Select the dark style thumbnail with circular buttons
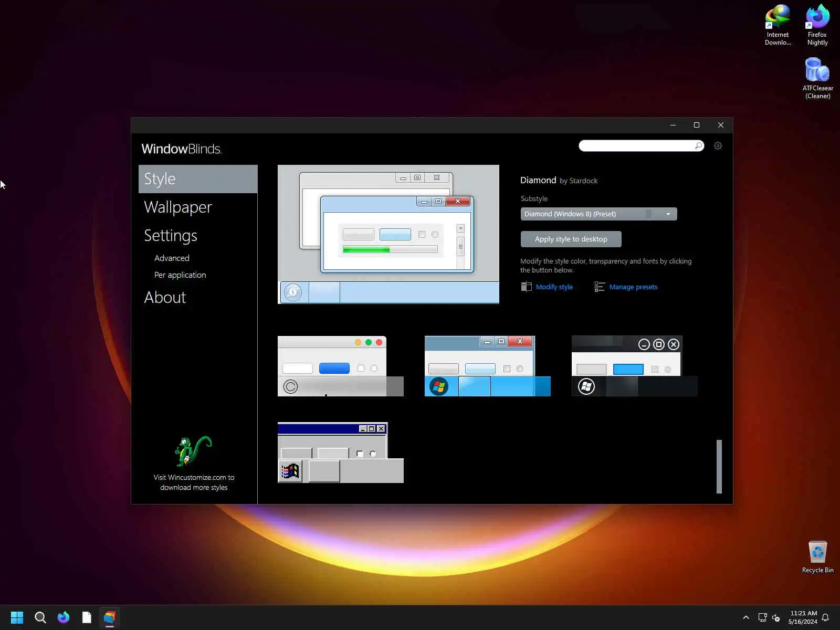The height and width of the screenshot is (630, 840). [x=635, y=366]
